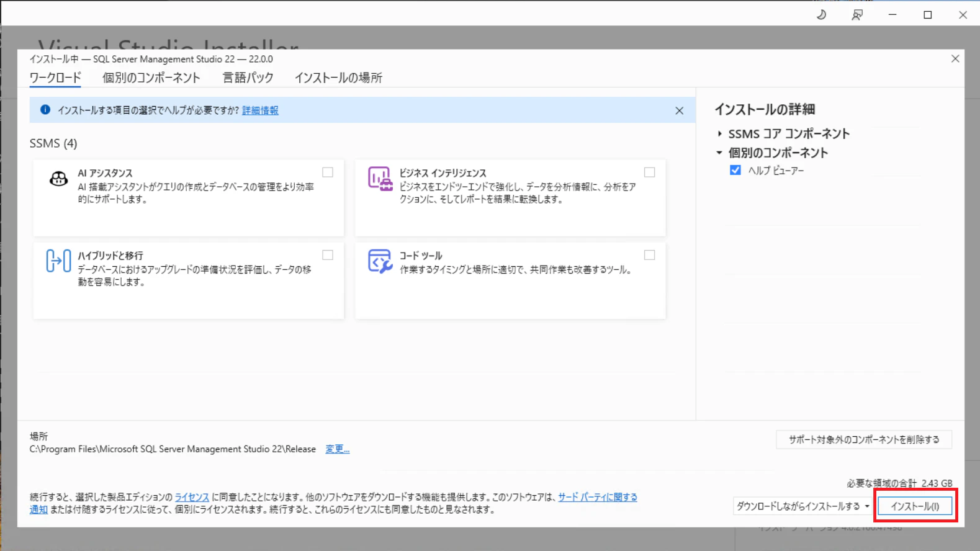
Task: Click the SSMS (4) section heading
Action: pyautogui.click(x=53, y=143)
